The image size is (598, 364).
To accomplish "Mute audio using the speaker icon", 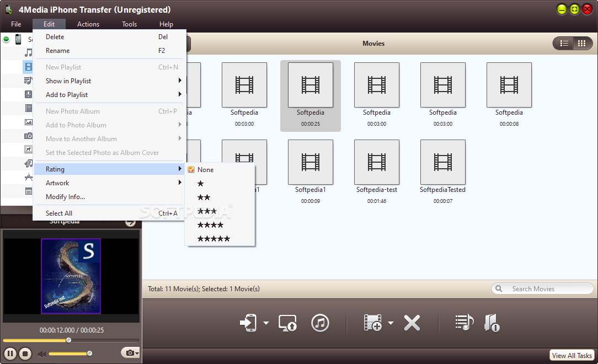I will coord(41,354).
